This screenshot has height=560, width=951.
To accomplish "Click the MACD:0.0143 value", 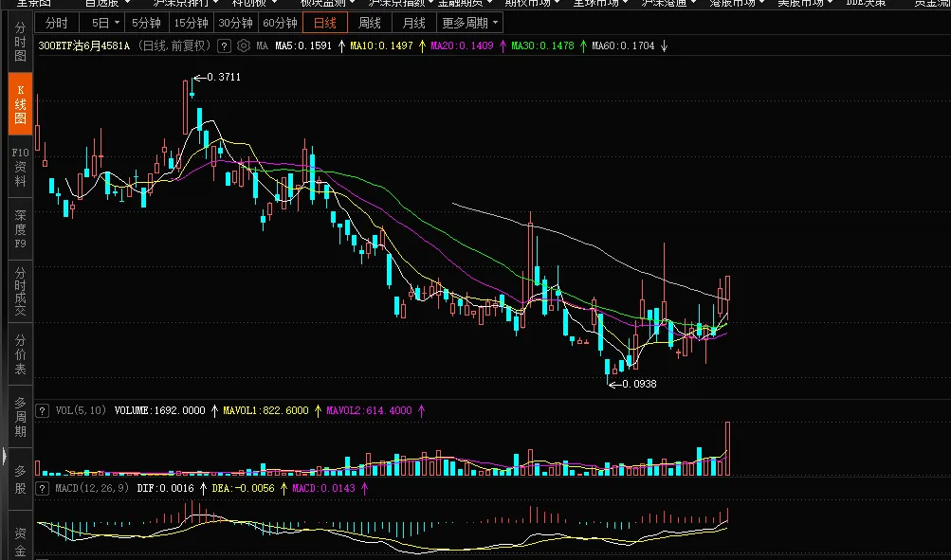I will click(323, 488).
